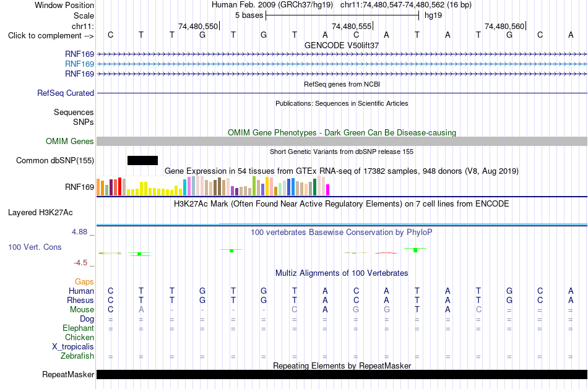This screenshot has height=389, width=588.
Task: Select the Chicken alignment row label
Action: coord(79,338)
